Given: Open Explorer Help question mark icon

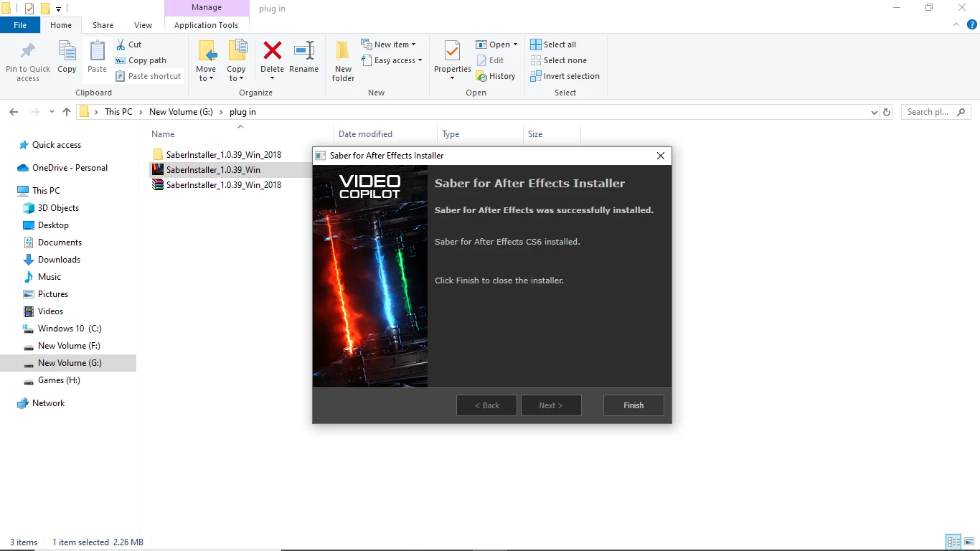Looking at the screenshot, I should (x=972, y=24).
